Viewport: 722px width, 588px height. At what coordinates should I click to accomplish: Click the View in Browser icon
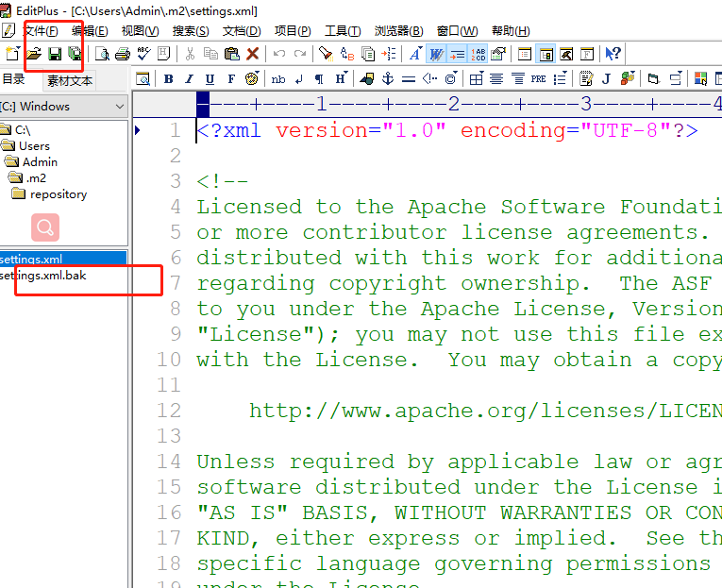(x=143, y=79)
